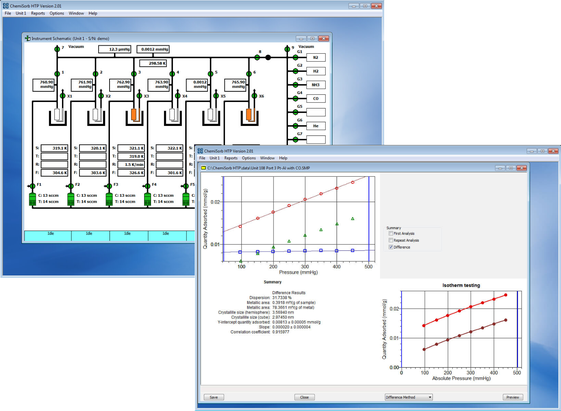Open Reports menu in the front ChemiSorb window
This screenshot has width=561, height=411.
(x=231, y=158)
